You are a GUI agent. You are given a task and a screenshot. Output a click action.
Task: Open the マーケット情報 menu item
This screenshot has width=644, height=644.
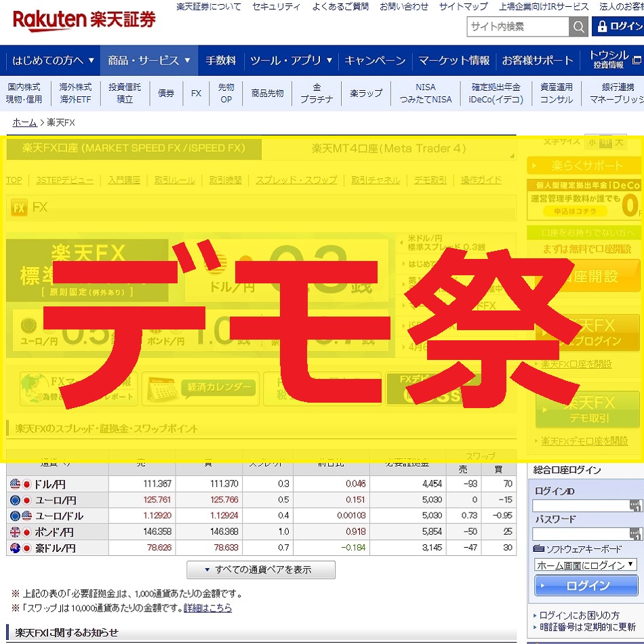454,61
